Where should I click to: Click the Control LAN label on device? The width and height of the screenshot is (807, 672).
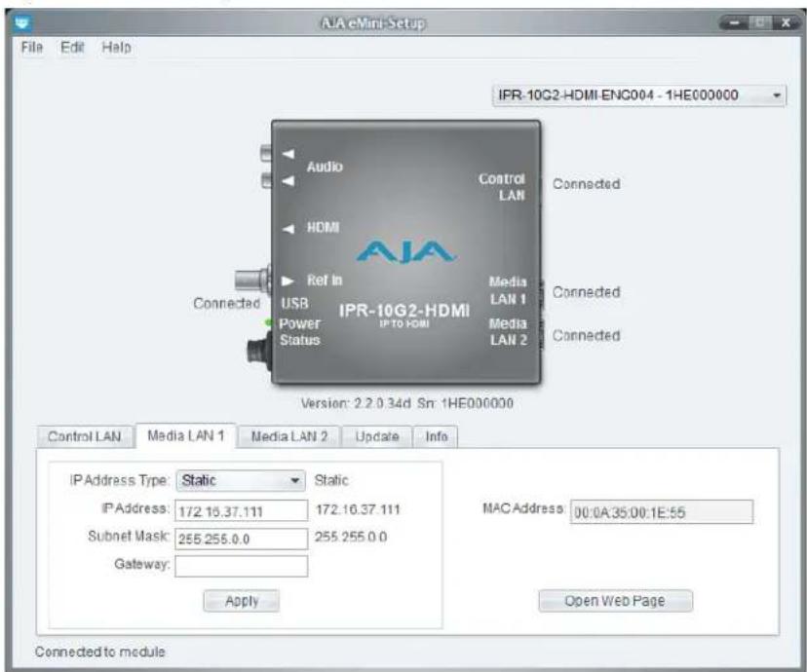[x=502, y=187]
